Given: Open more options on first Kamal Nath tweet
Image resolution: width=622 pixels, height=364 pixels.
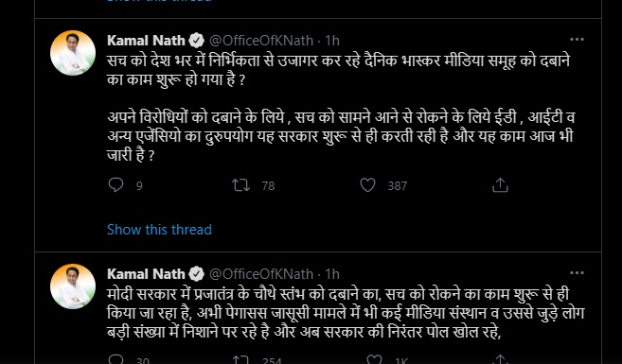Looking at the screenshot, I should point(577,39).
